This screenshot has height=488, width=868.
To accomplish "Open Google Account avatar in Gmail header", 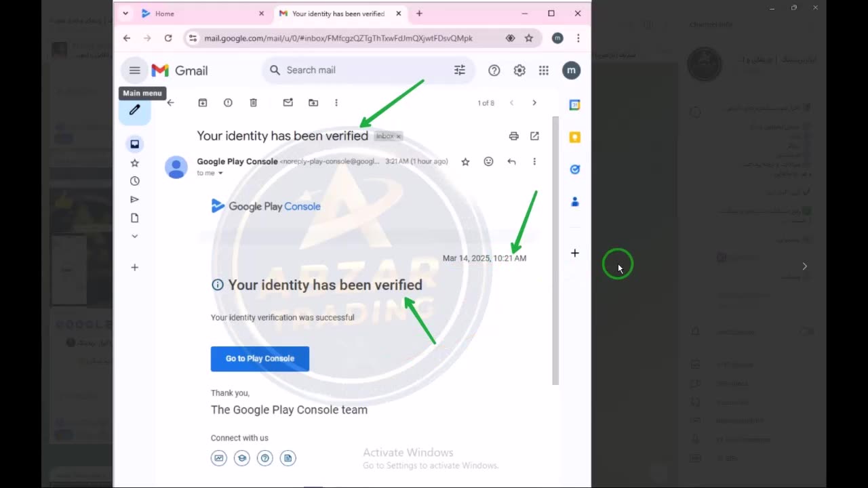I will [571, 70].
